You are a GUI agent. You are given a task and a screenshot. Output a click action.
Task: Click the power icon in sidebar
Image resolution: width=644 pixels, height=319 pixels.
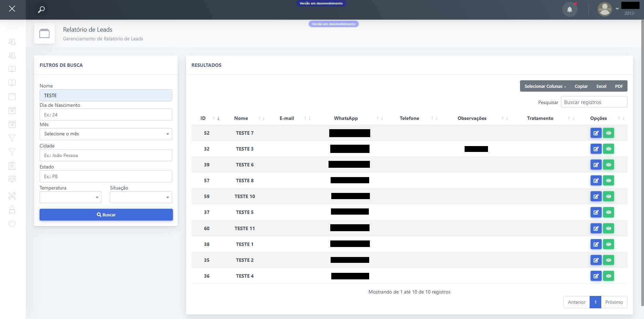pos(12,224)
